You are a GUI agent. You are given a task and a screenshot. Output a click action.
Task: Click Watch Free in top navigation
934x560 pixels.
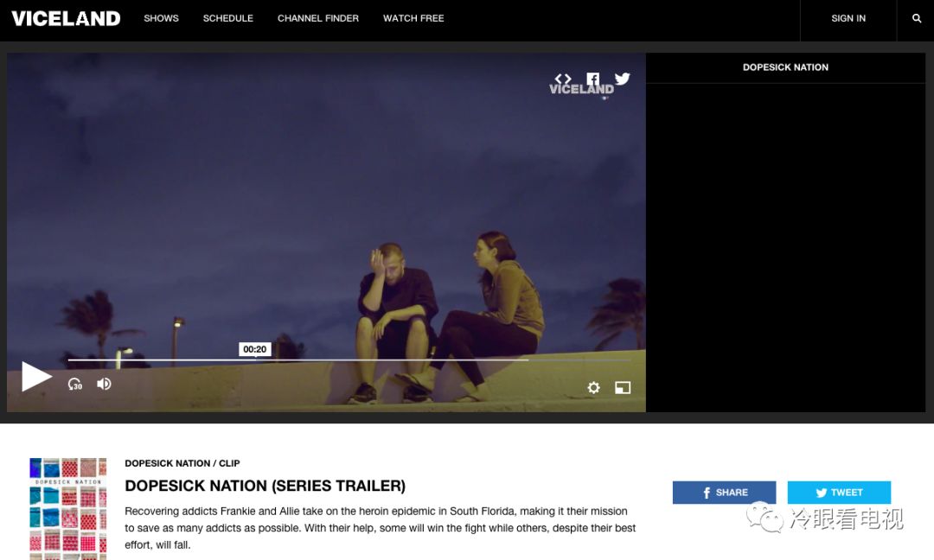tap(413, 18)
